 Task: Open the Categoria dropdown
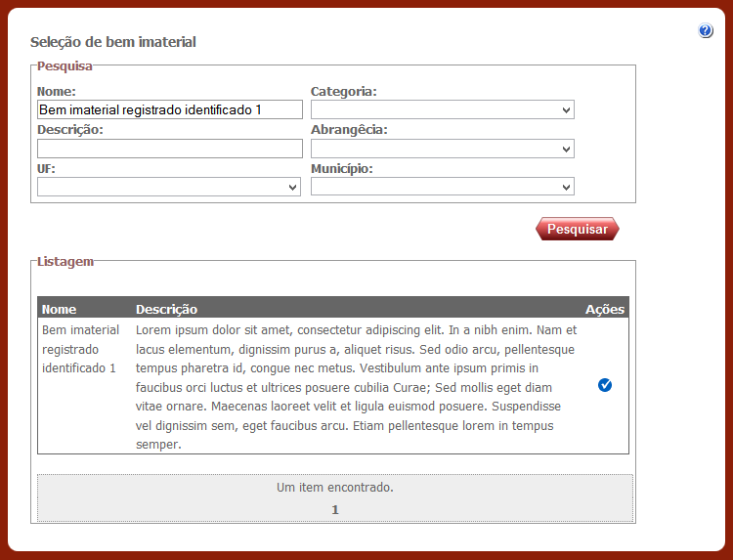(442, 109)
